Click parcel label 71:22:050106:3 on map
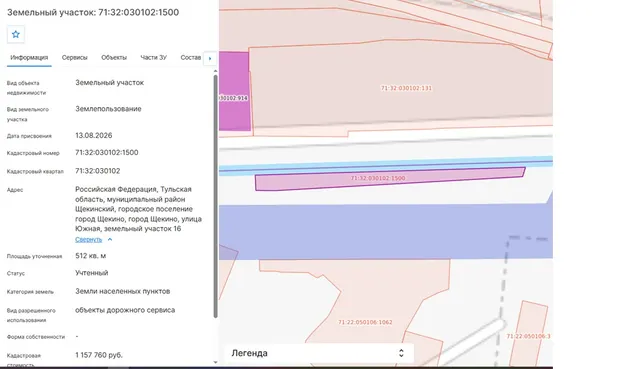 click(x=528, y=336)
